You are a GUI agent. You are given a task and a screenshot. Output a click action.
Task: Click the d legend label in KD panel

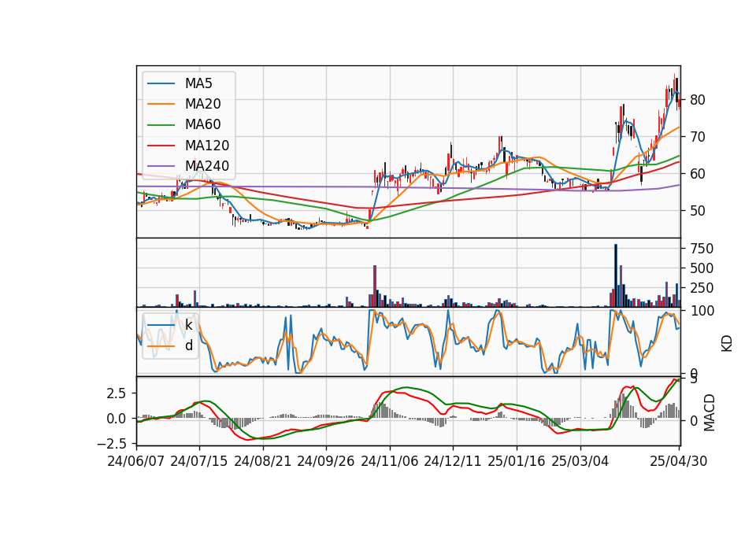[189, 346]
